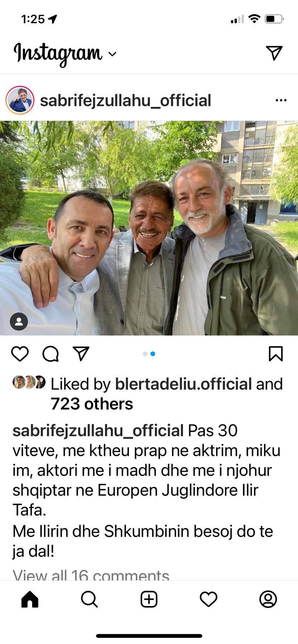Show tagged people in photo
This screenshot has height=644, width=298.
19,321
